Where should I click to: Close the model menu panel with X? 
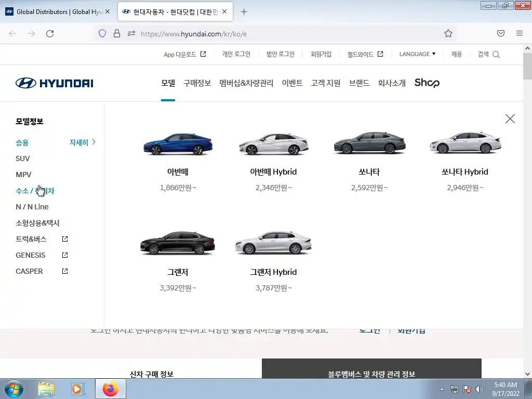pyautogui.click(x=510, y=119)
